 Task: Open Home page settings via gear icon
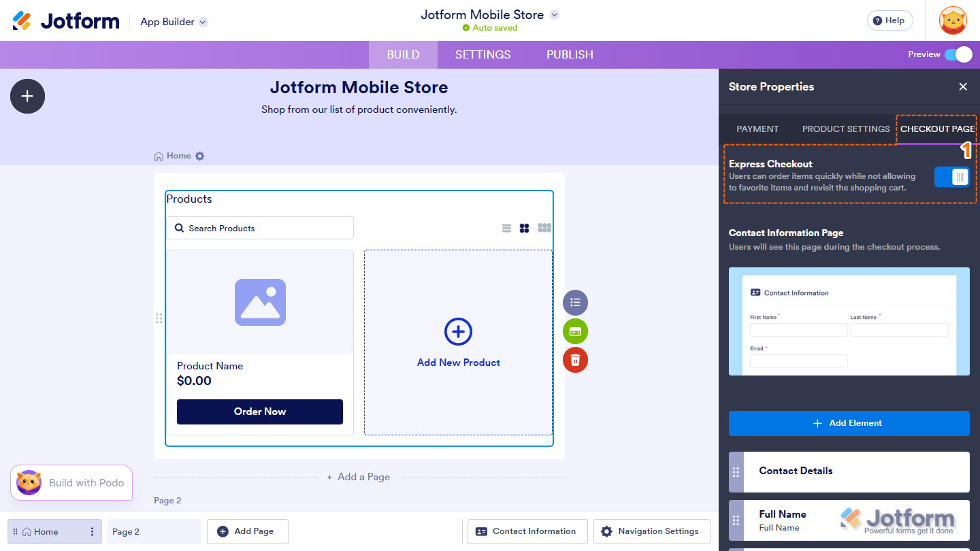(x=199, y=156)
